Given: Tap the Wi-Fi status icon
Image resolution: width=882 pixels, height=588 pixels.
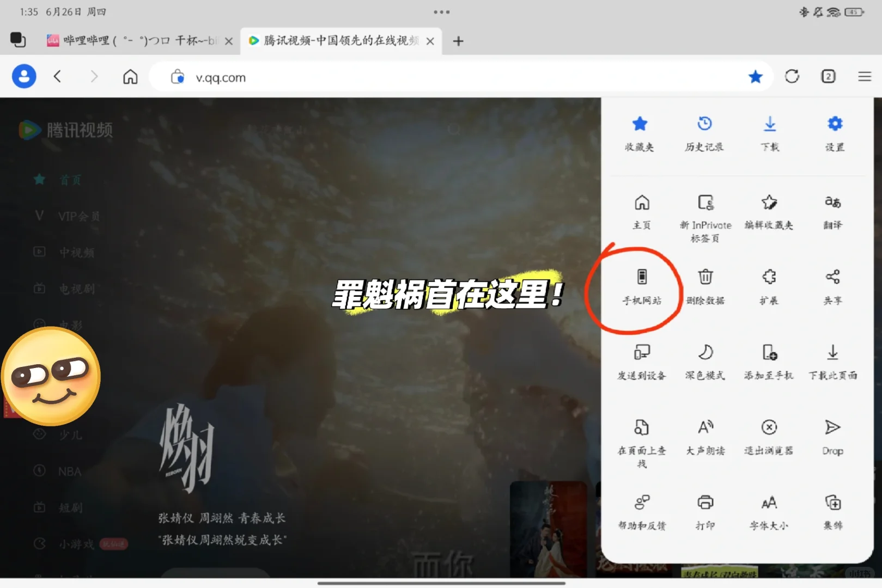Looking at the screenshot, I should pyautogui.click(x=834, y=12).
